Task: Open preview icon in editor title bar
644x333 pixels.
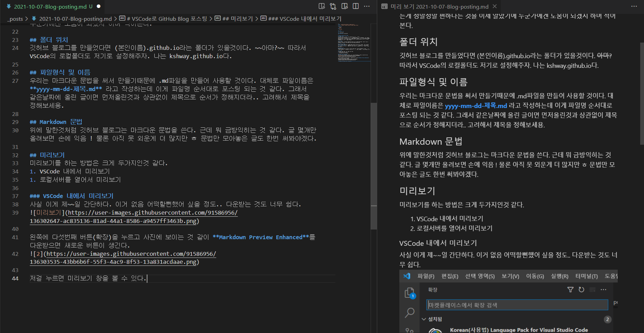Action: 321,6
